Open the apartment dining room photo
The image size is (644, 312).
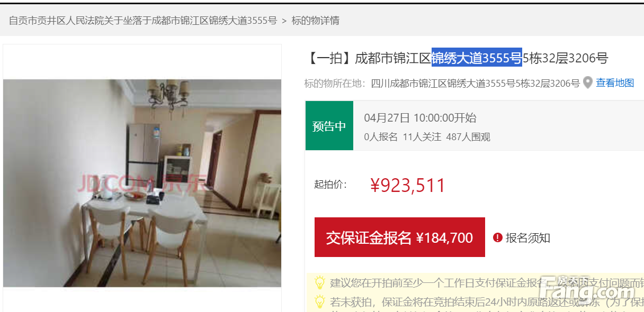pos(142,183)
